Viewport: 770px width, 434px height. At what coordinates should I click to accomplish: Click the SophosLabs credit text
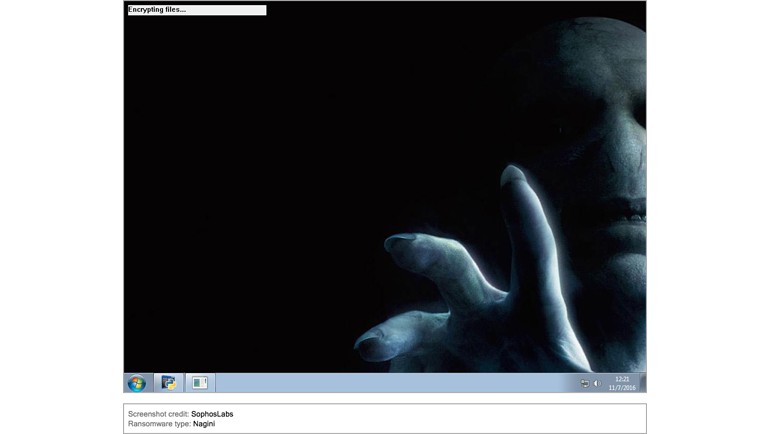212,413
